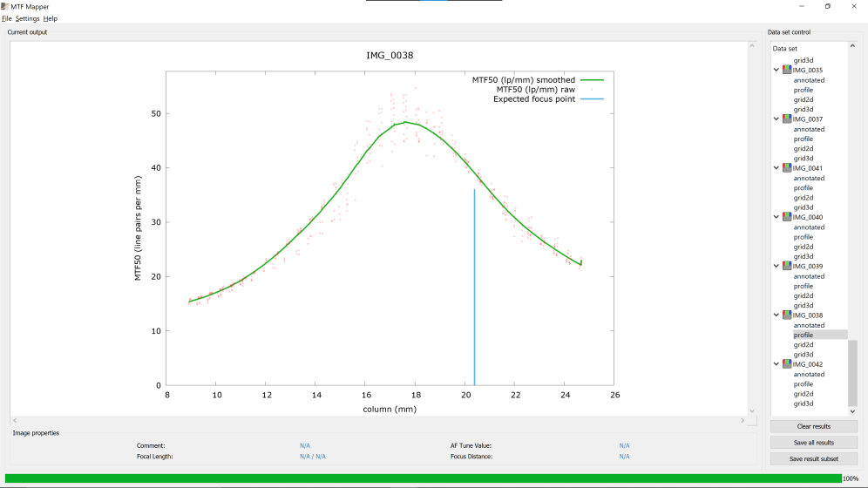Select annotated under IMG_0041

click(809, 178)
